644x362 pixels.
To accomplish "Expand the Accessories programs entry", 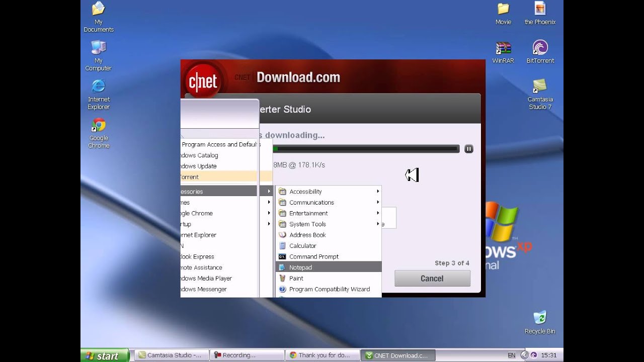I will tap(226, 192).
